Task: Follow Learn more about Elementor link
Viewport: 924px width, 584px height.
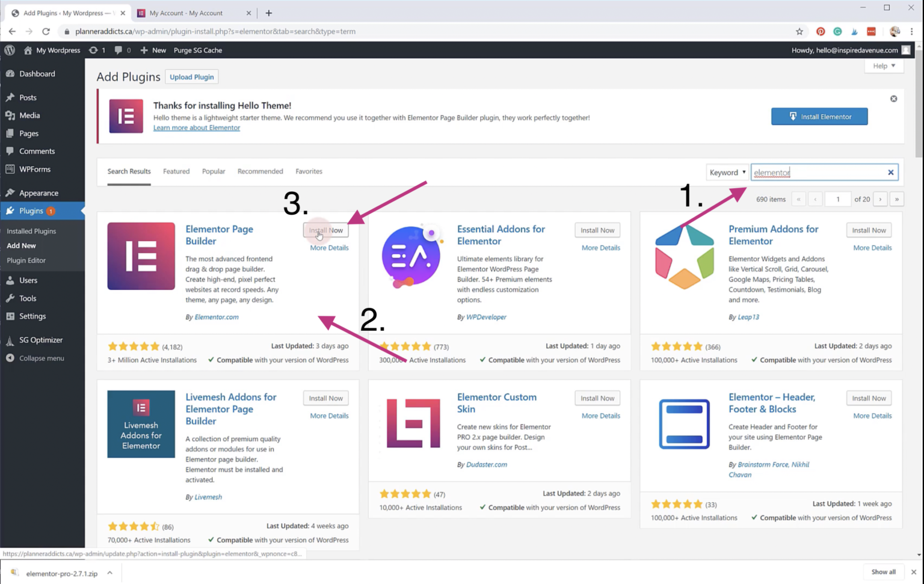Action: click(x=197, y=128)
